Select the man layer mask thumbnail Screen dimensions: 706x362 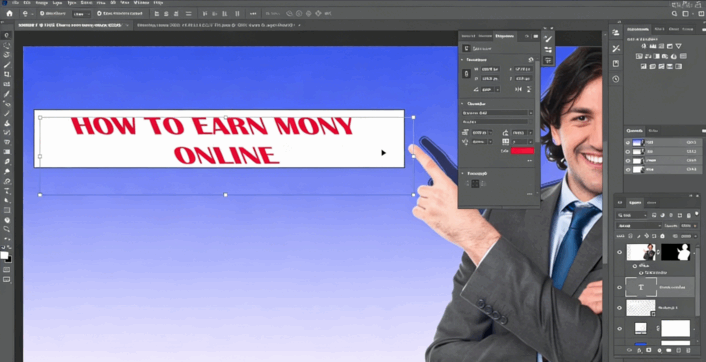point(675,252)
